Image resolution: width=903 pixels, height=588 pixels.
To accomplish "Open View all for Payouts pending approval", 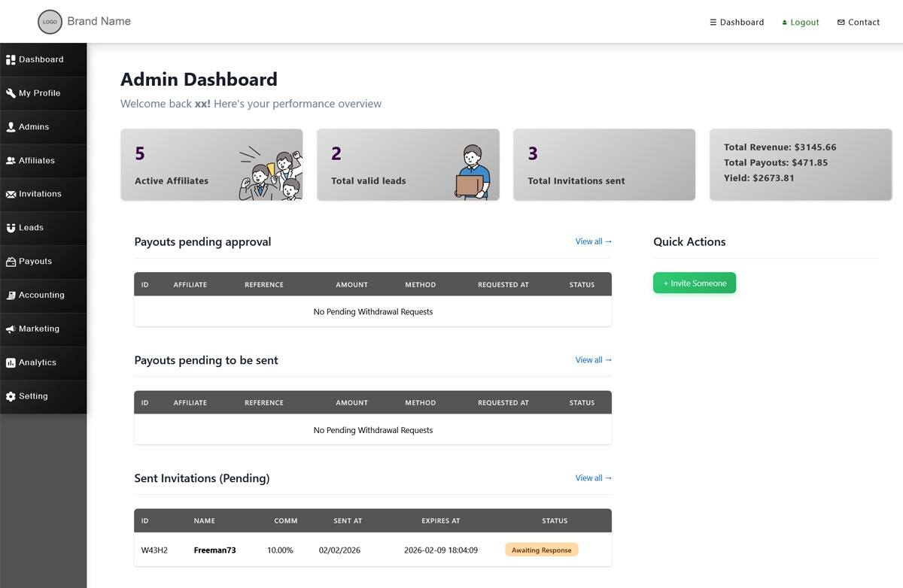I will [593, 241].
